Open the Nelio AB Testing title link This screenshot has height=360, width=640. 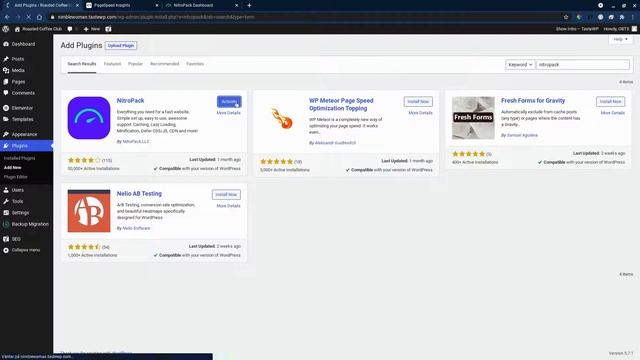[139, 193]
